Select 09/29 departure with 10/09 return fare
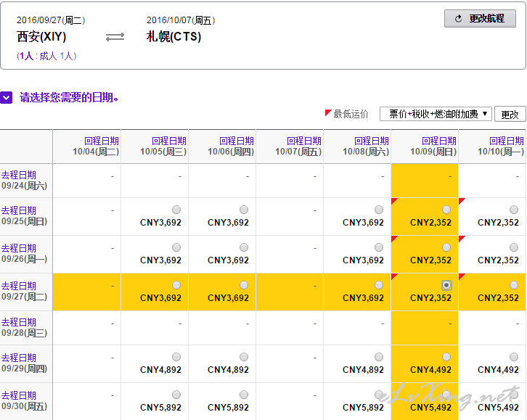 [446, 357]
